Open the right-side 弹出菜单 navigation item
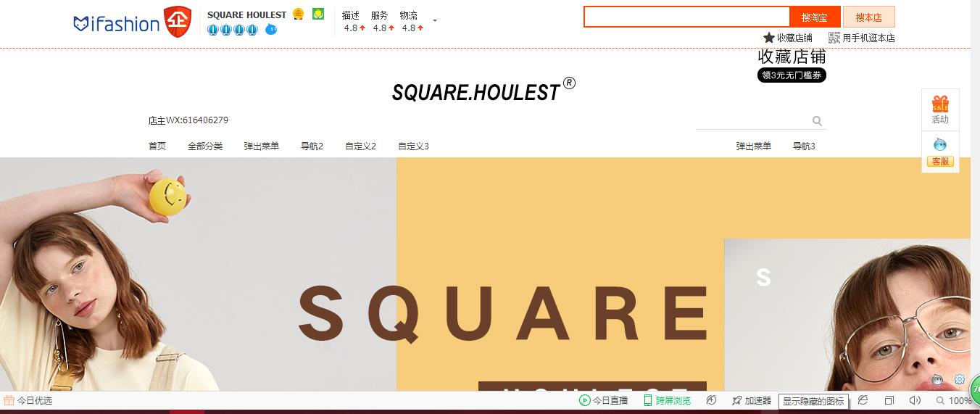This screenshot has width=980, height=414. (754, 146)
